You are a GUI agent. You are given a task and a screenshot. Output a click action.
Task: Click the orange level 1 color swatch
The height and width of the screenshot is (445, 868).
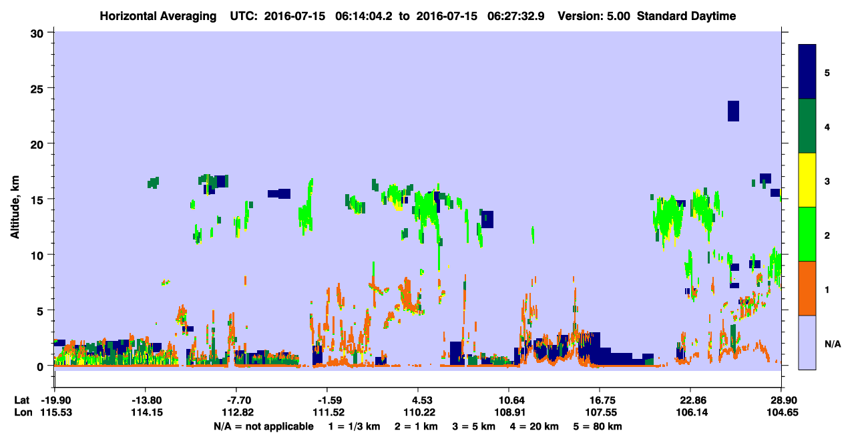807,288
